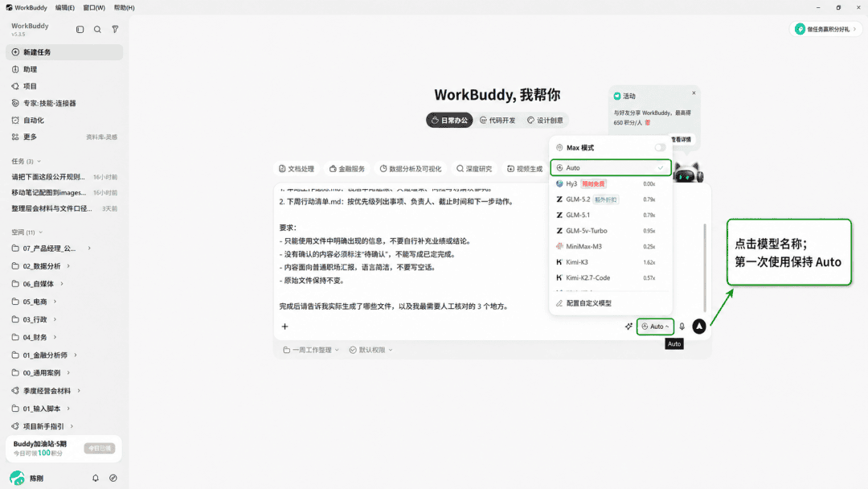Open the Auto model selector dropdown
This screenshot has width=868, height=489.
point(655,327)
